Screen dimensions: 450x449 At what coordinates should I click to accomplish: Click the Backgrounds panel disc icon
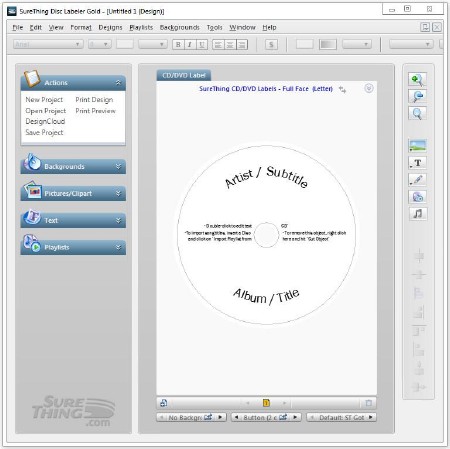point(32,162)
